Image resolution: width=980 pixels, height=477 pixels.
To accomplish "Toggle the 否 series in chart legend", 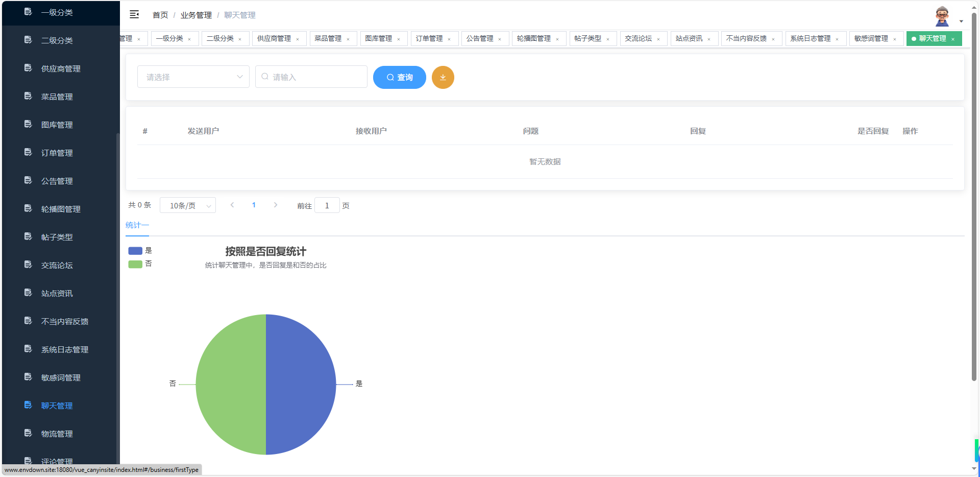I will point(141,264).
